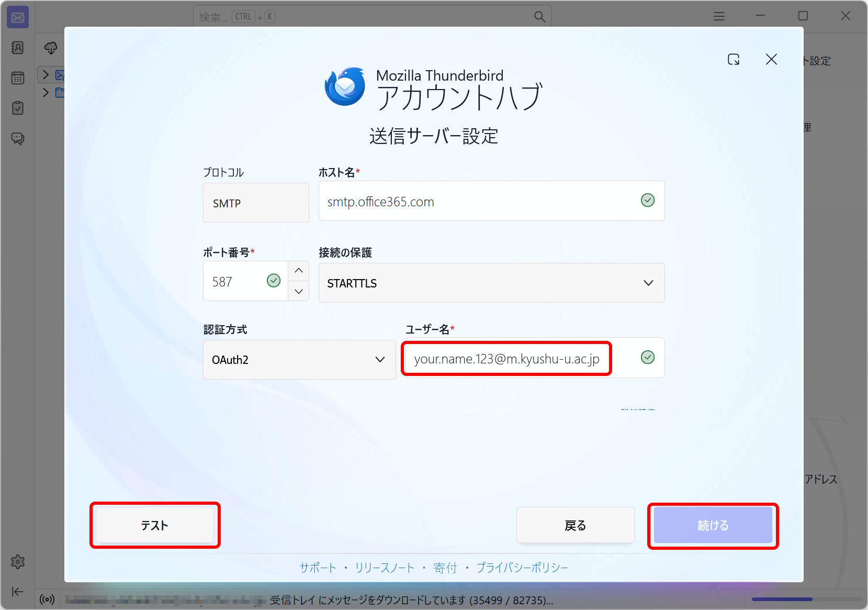The height and width of the screenshot is (610, 868).
Task: Expand the first account folder tree arrow
Action: coord(46,75)
